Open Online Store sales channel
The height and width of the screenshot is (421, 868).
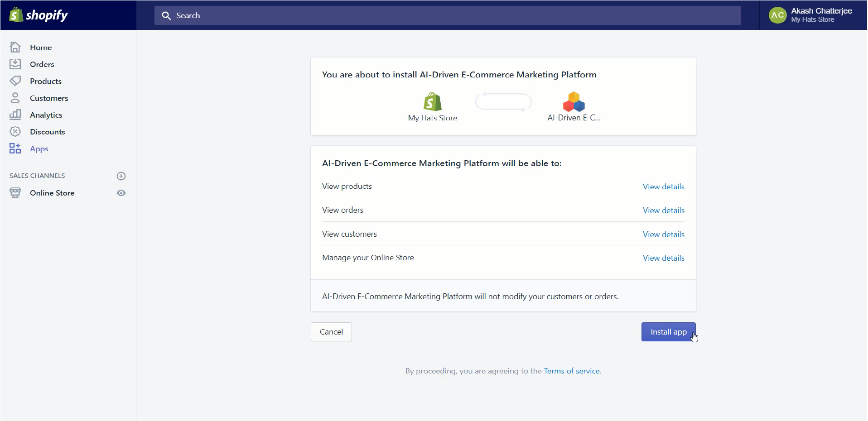[52, 193]
